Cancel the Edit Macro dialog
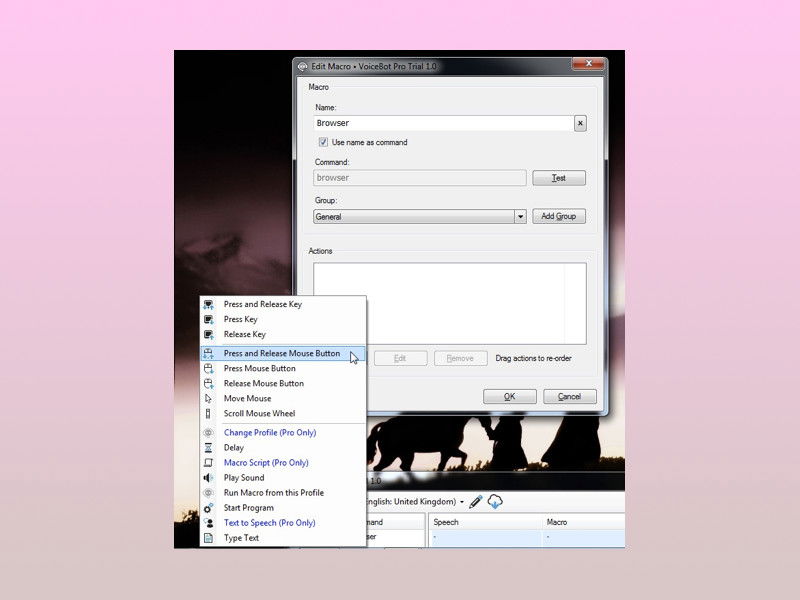The image size is (800, 600). click(x=569, y=396)
